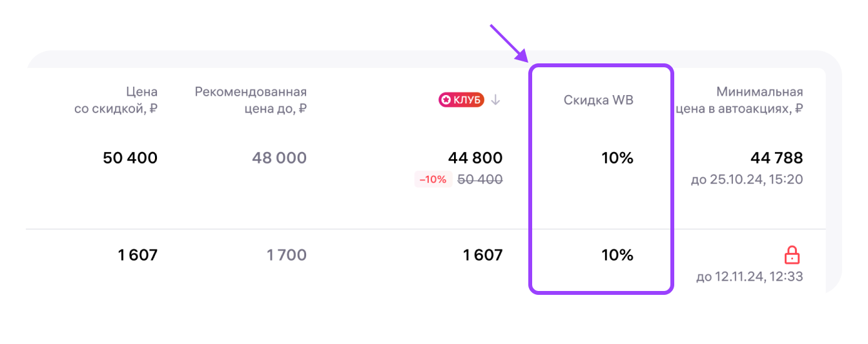This screenshot has height=344, width=868.
Task: Click the date до 12.11.24, 12:33
Action: coord(749,277)
